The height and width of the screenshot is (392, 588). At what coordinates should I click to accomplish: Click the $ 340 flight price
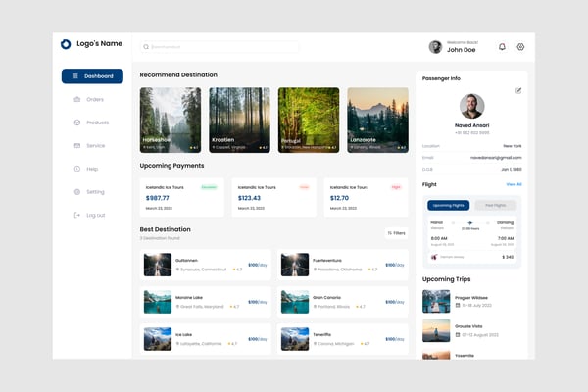(x=508, y=257)
